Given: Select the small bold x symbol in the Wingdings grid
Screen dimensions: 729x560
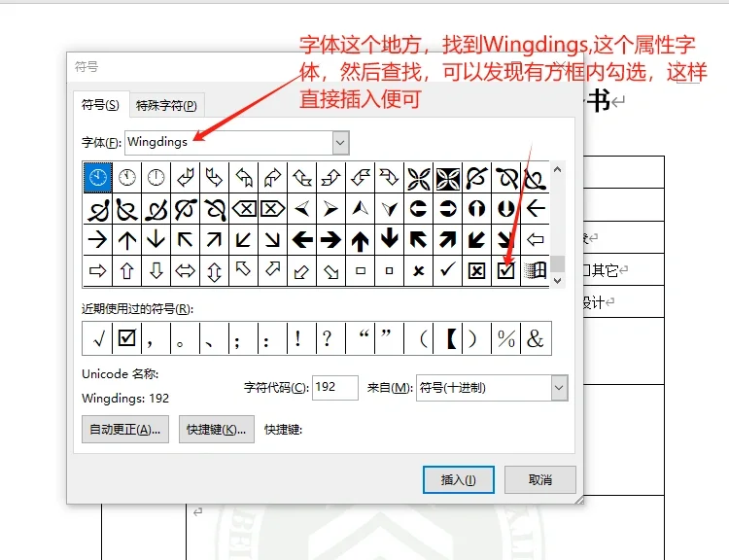Looking at the screenshot, I should [x=418, y=270].
